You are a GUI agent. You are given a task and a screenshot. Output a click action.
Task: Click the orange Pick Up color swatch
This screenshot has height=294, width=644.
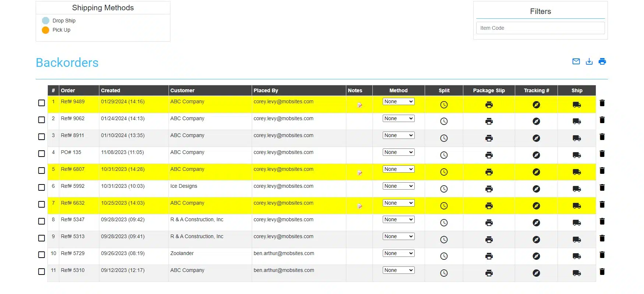(46, 30)
